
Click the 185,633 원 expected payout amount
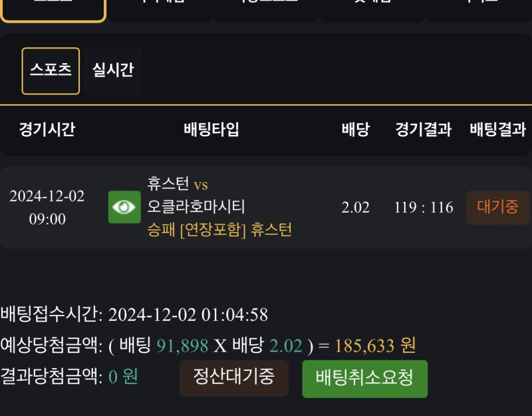[x=375, y=346]
